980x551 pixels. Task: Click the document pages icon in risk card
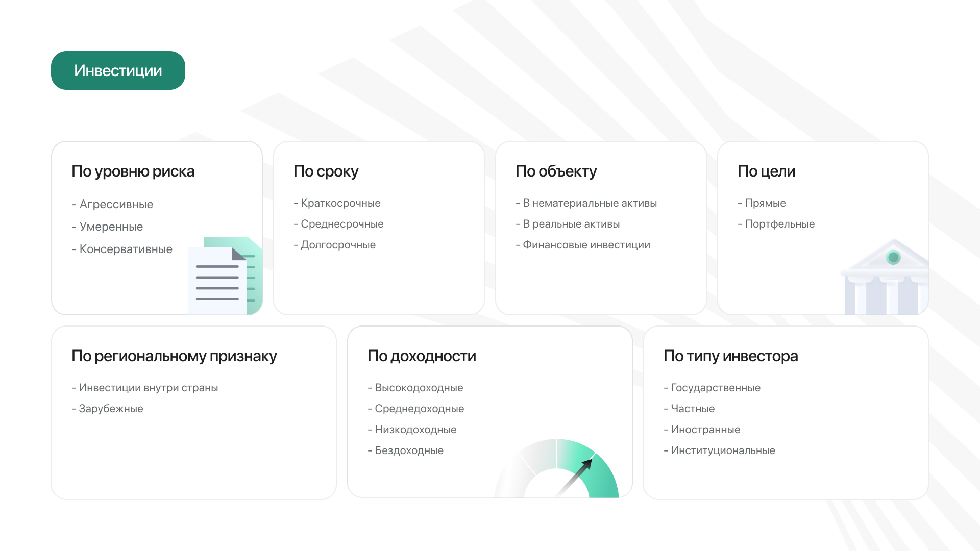coord(225,275)
